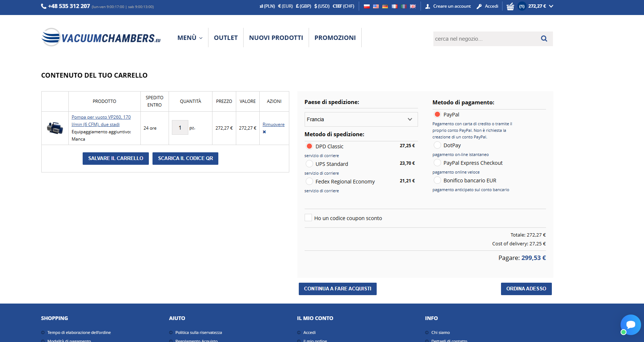644x342 pixels.
Task: Open the live chat bubble
Action: point(630,324)
